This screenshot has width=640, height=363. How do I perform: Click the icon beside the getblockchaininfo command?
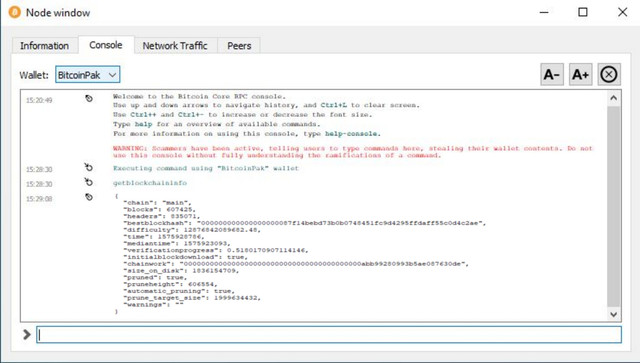(x=89, y=182)
